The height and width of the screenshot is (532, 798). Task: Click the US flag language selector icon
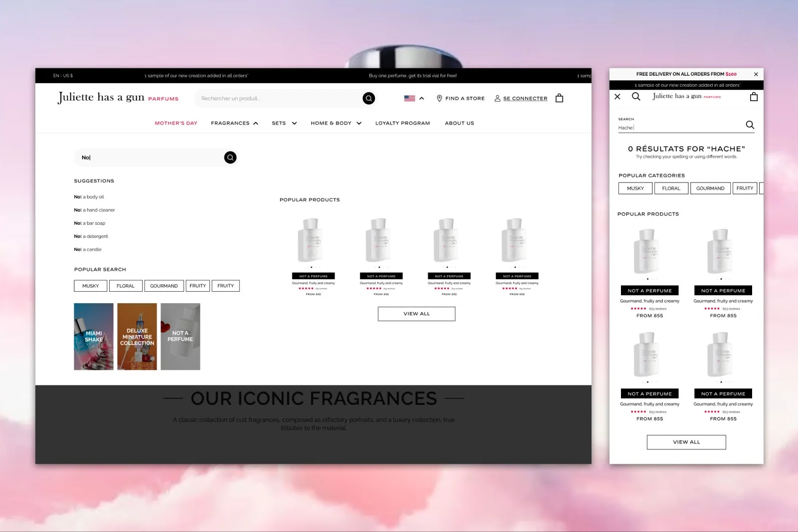point(410,98)
